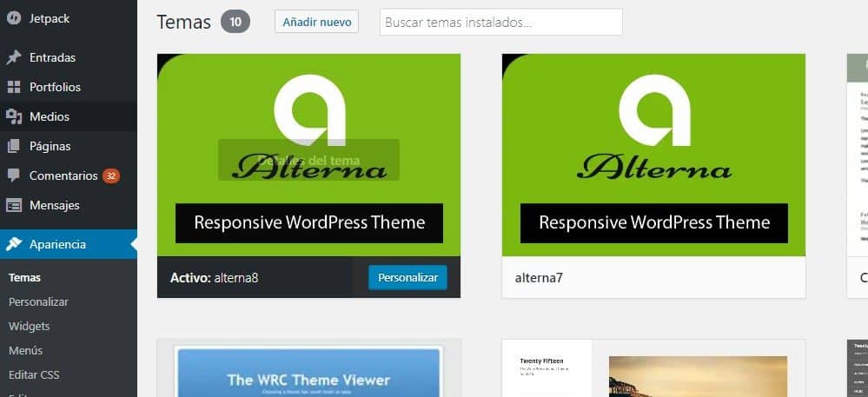Open the Personalizar submenu item
The width and height of the screenshot is (868, 397).
[x=39, y=302]
